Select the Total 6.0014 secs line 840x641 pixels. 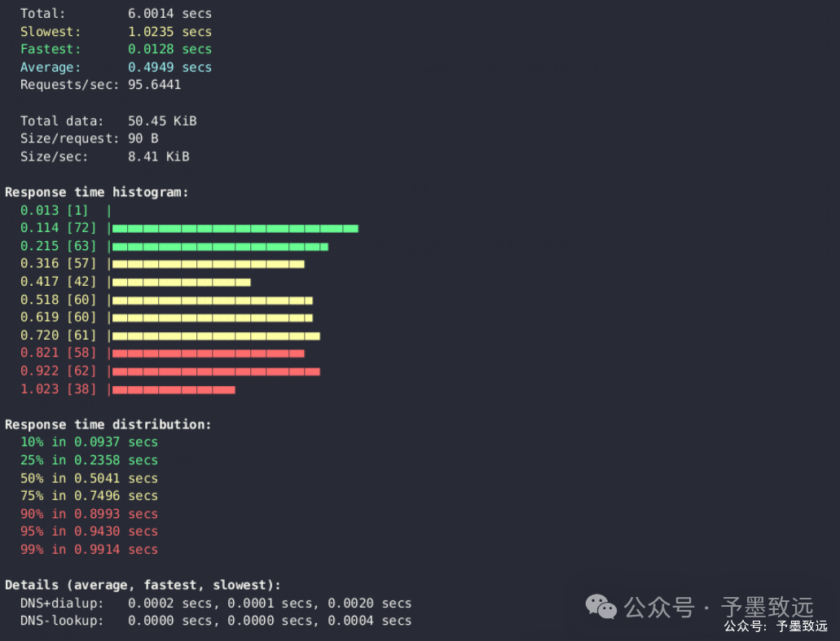(x=116, y=13)
